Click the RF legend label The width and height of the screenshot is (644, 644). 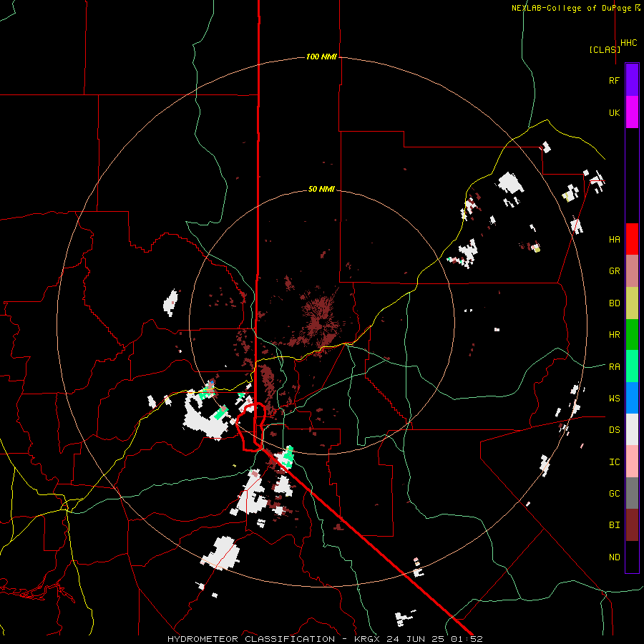(614, 80)
